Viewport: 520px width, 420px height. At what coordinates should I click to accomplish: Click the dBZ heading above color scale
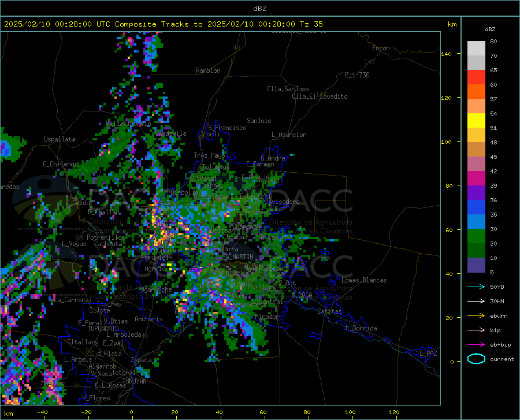(490, 29)
